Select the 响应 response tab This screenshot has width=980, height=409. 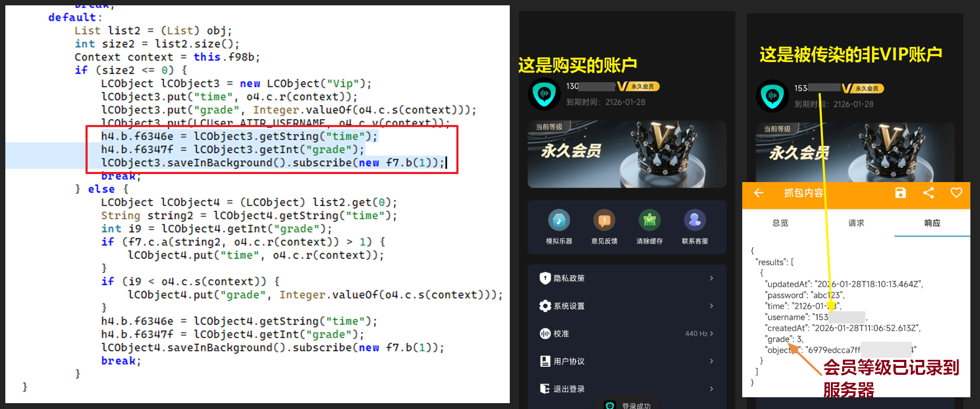point(932,223)
